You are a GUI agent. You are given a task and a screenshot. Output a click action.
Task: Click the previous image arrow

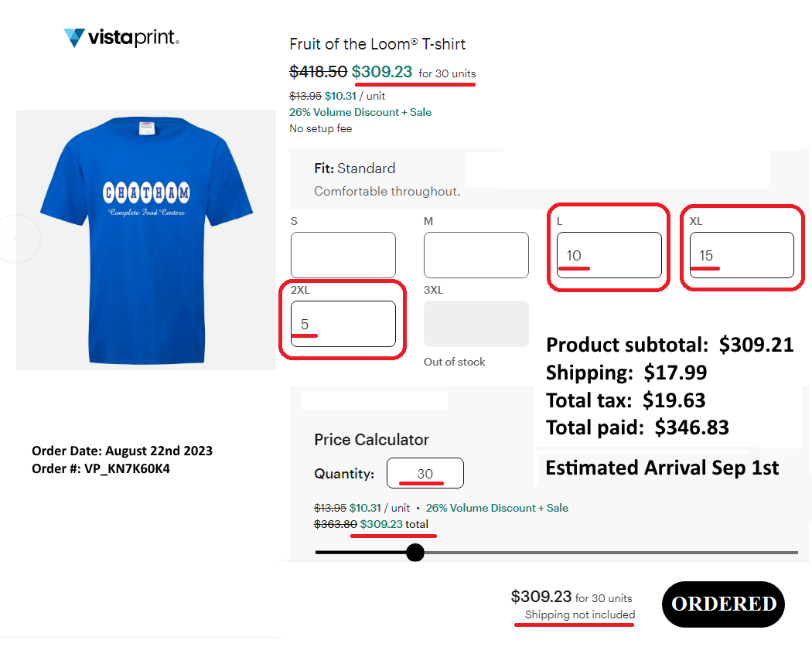(17, 239)
